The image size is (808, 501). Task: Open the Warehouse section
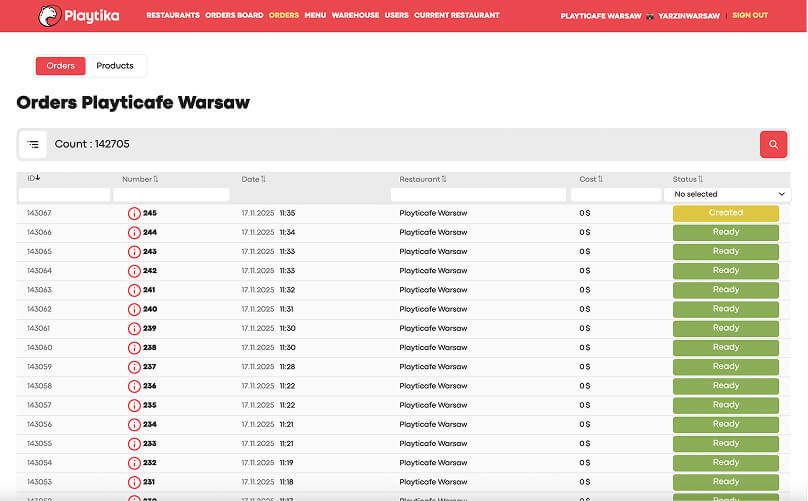(x=355, y=15)
